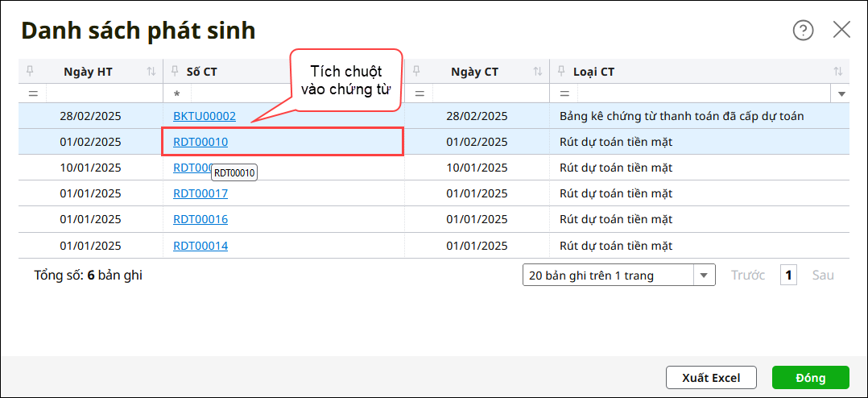Open Loại CT filter operator equals sign
Viewport: 868px width, 398px height.
pyautogui.click(x=564, y=93)
